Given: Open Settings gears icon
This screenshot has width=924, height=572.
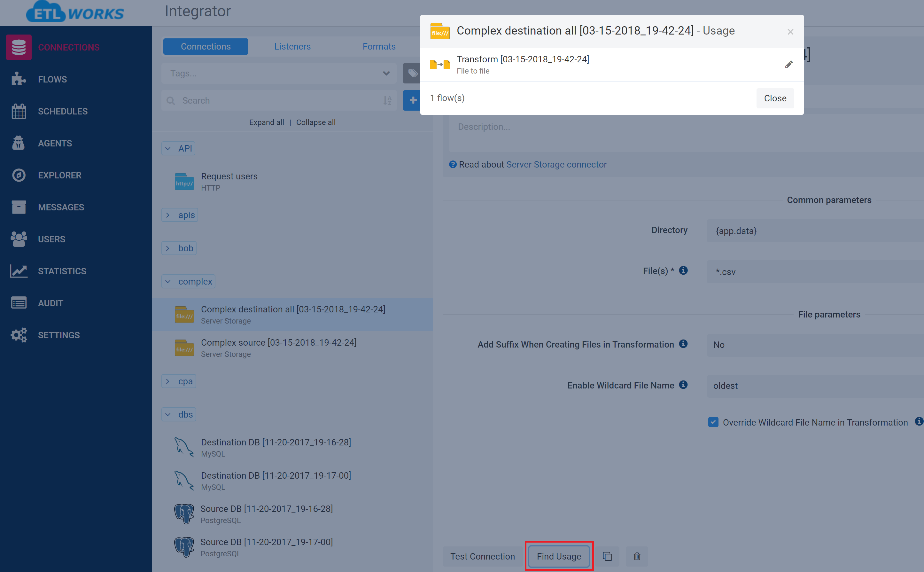Looking at the screenshot, I should pyautogui.click(x=19, y=335).
